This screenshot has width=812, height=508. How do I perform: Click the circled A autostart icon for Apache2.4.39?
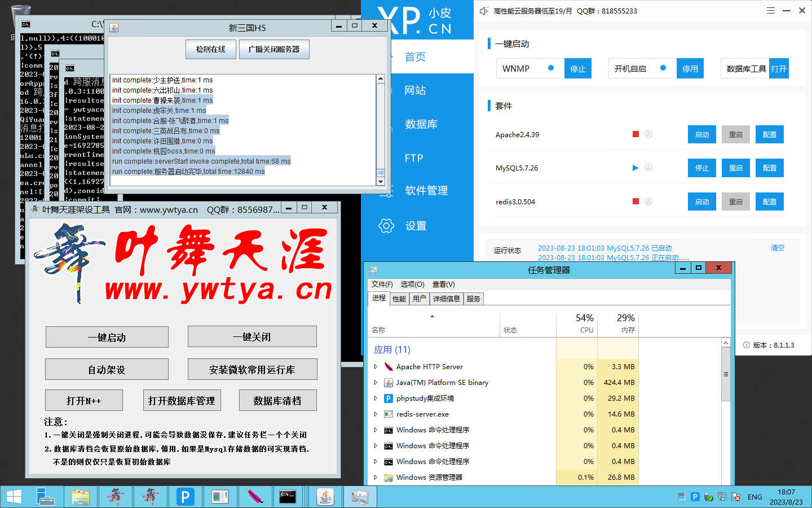pyautogui.click(x=648, y=134)
